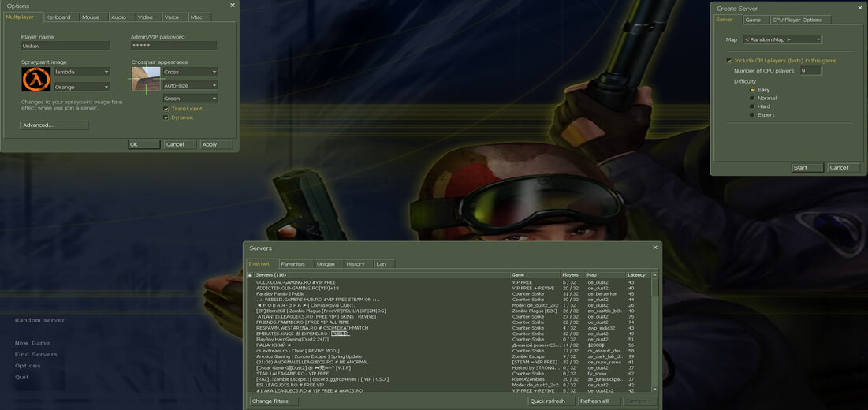Close the Create Server dialog
Screen dimensions: 868x410
click(857, 8)
